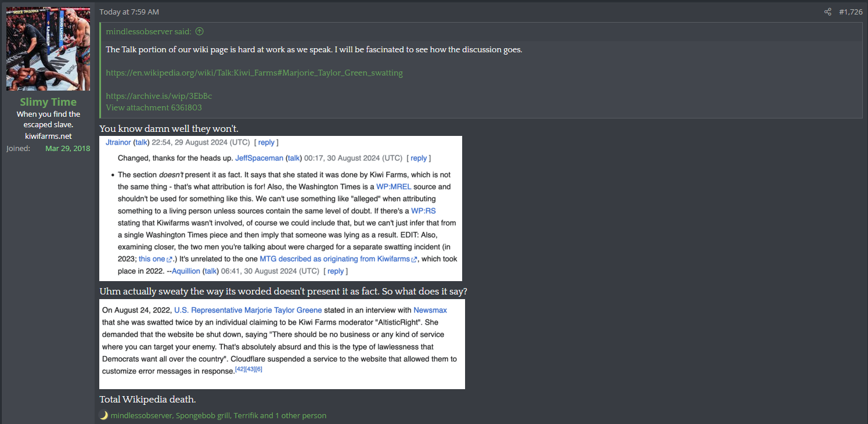Click the share icon beside post number
This screenshot has height=424, width=868.
(828, 12)
